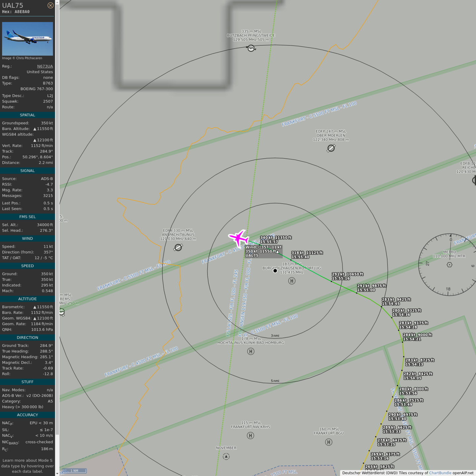Screen dimensions: 476x476
Task: Click the 1 NM map scale bar
Action: point(74,470)
